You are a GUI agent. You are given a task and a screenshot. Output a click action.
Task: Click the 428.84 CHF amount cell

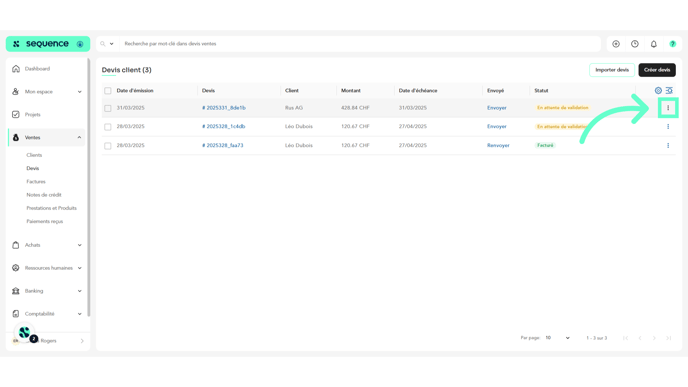[355, 108]
